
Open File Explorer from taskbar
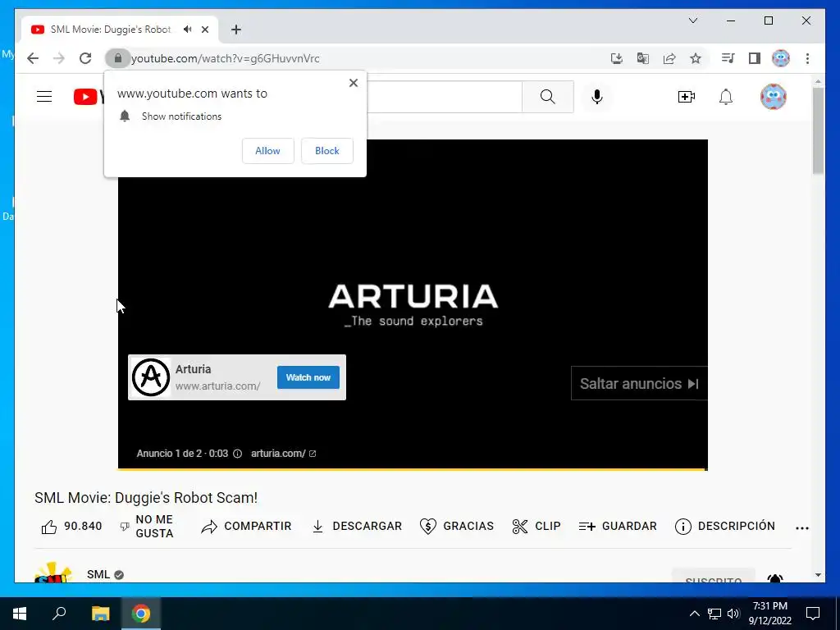(100, 614)
